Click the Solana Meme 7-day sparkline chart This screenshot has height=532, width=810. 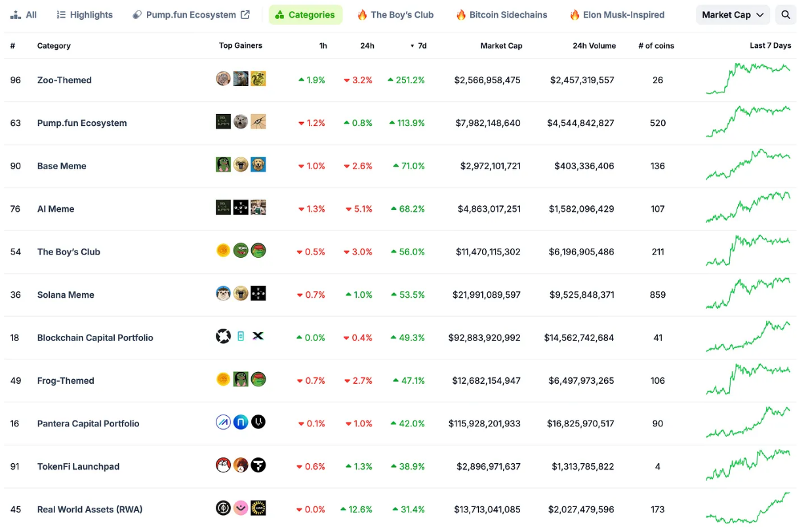click(748, 293)
